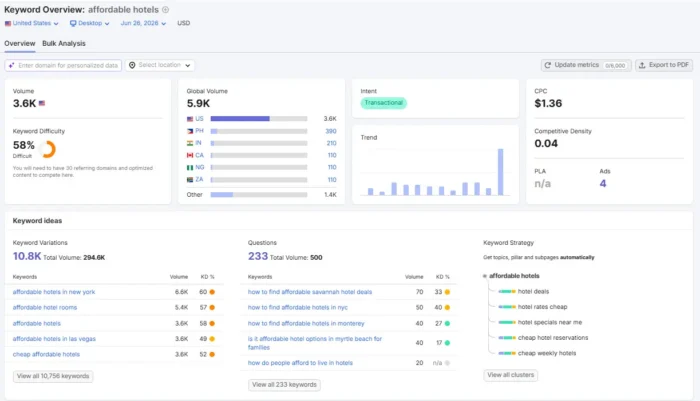This screenshot has width=700, height=401.
Task: Click the US volume progress bar
Action: (x=259, y=119)
